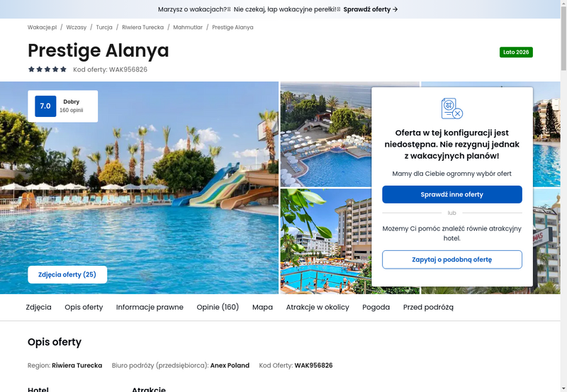567x392 pixels.
Task: Open the main water slide pool photo
Action: [139, 188]
